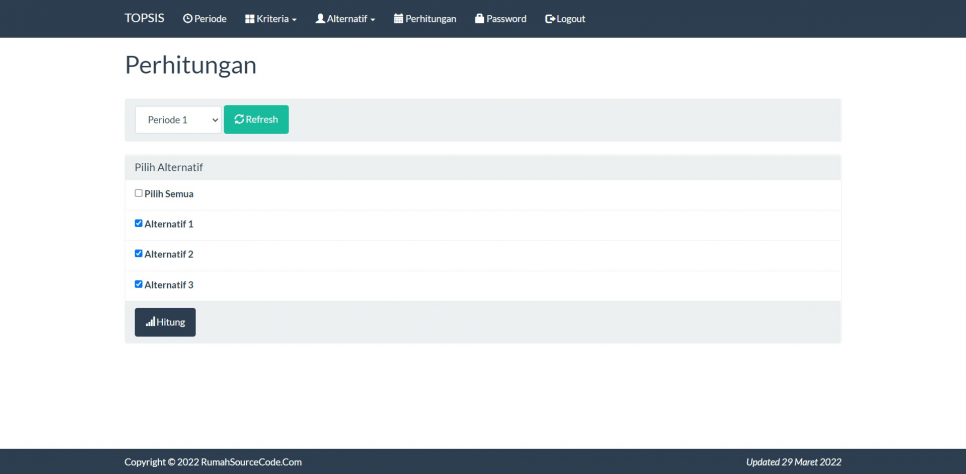The width and height of the screenshot is (966, 474).
Task: Click the grid icon beside Kriteria
Action: coord(250,19)
